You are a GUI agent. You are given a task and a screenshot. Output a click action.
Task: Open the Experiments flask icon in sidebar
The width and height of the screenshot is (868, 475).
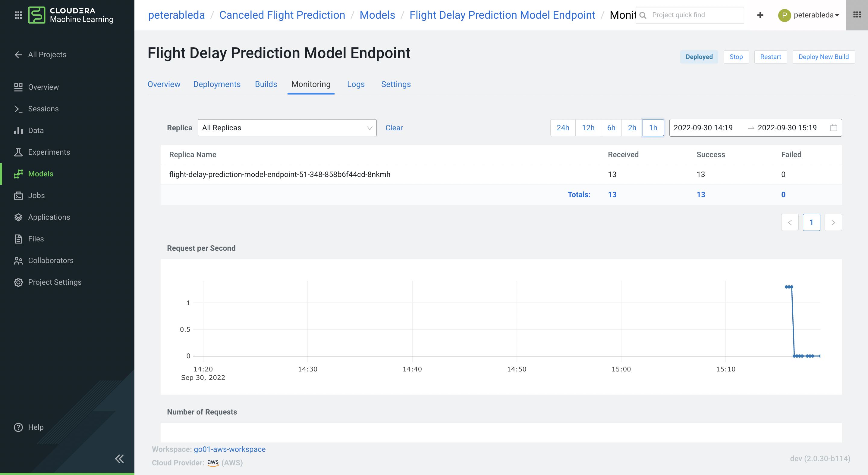pyautogui.click(x=18, y=152)
